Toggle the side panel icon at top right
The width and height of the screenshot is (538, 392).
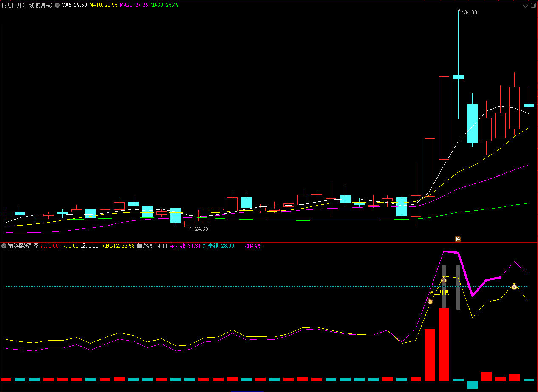[x=533, y=5]
